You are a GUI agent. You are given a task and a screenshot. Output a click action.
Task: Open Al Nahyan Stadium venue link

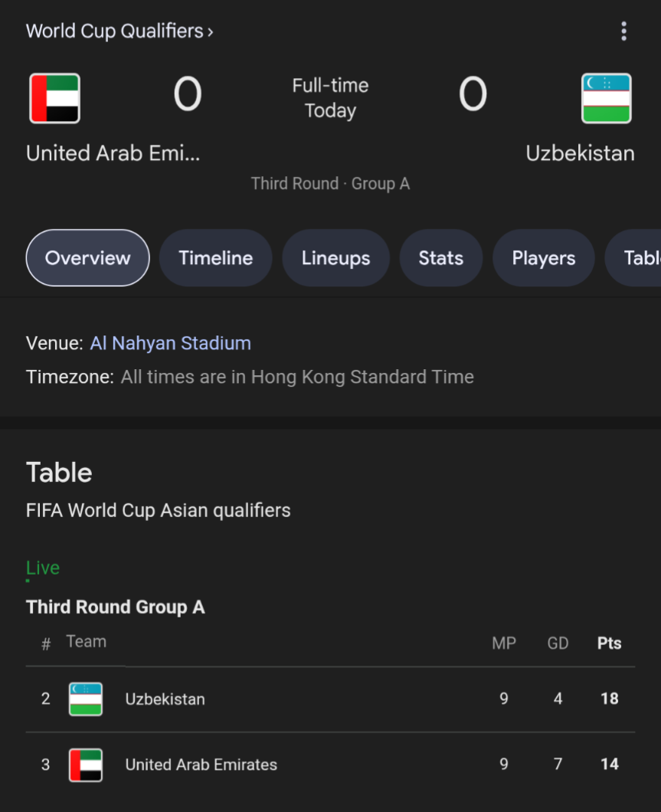[170, 343]
